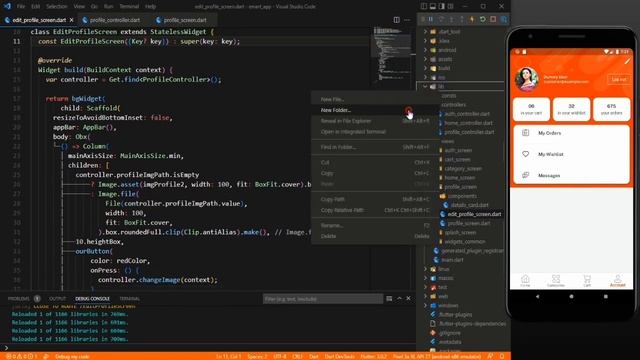Open auth_controller.dart in explorer

coord(467,114)
